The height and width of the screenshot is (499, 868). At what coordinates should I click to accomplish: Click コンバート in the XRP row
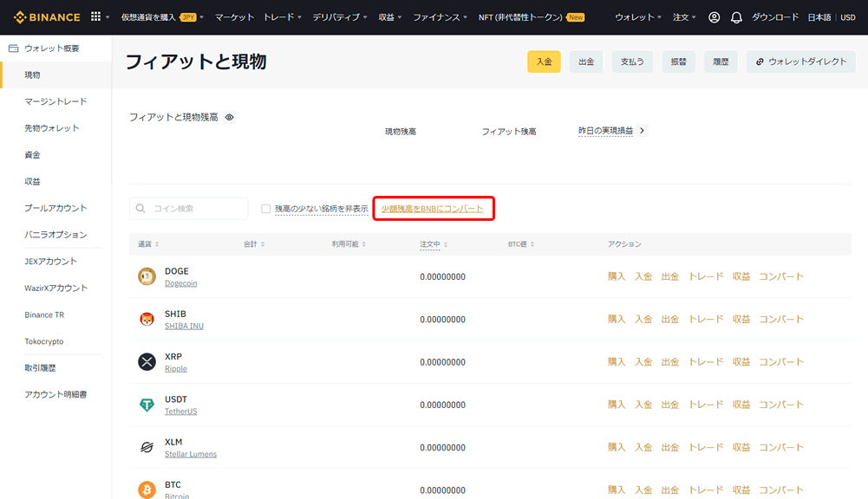point(781,362)
